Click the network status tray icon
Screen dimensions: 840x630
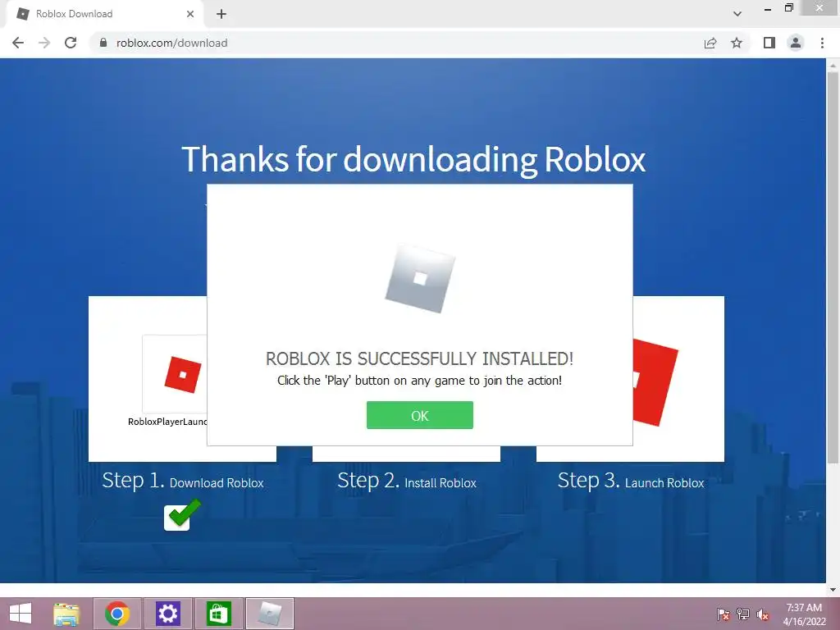pos(743,614)
